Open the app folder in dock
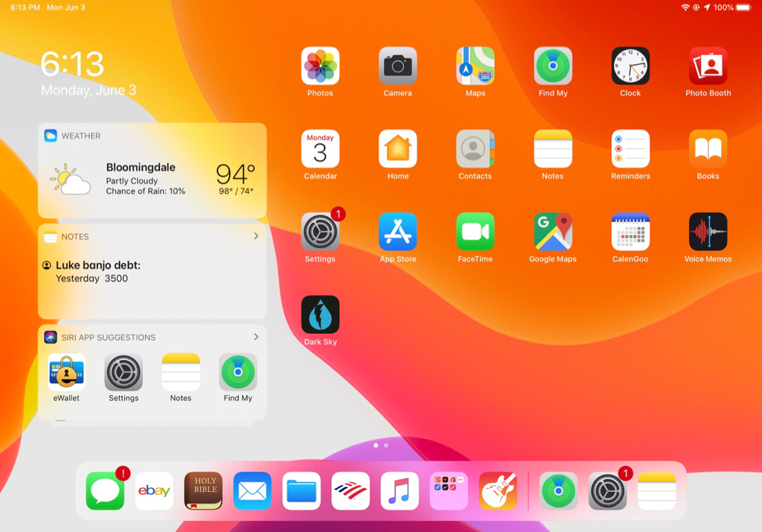 pos(449,490)
